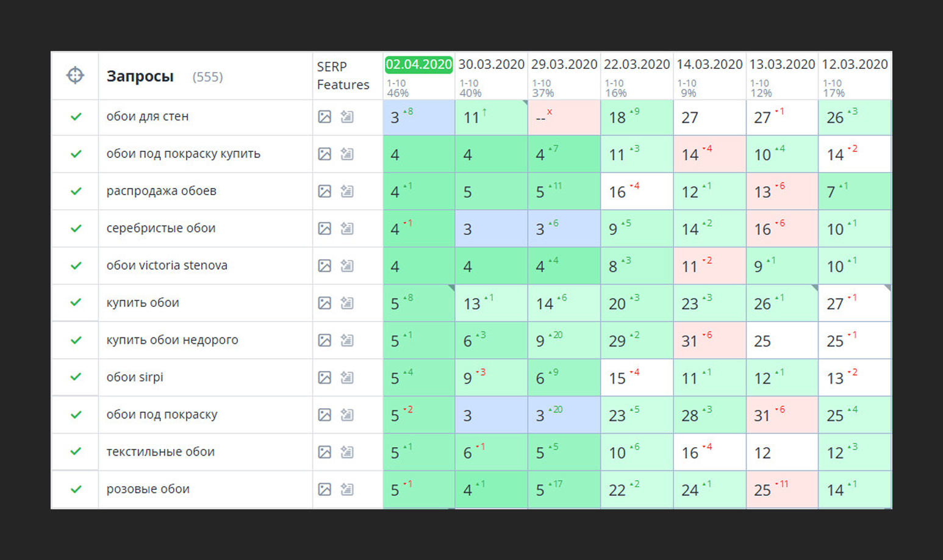Open query обои sirpi
943x560 pixels.
click(135, 377)
